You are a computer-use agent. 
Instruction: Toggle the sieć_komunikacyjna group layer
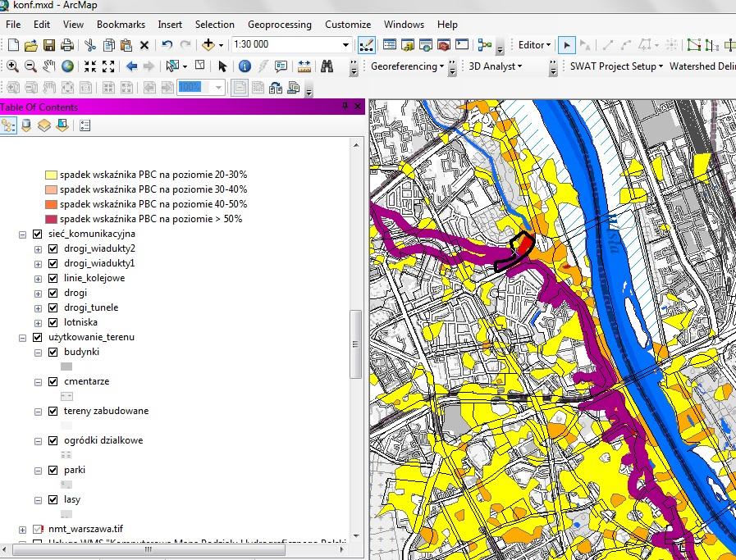[38, 234]
